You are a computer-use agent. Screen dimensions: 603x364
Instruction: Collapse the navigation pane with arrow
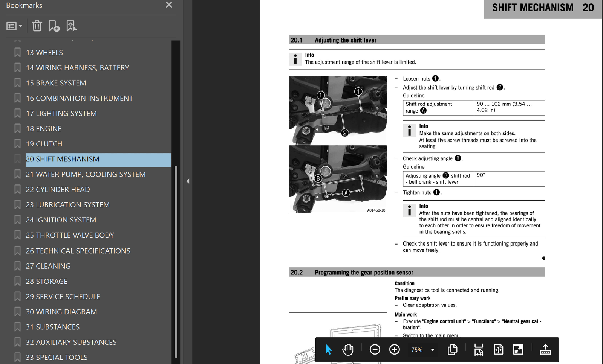pos(188,181)
